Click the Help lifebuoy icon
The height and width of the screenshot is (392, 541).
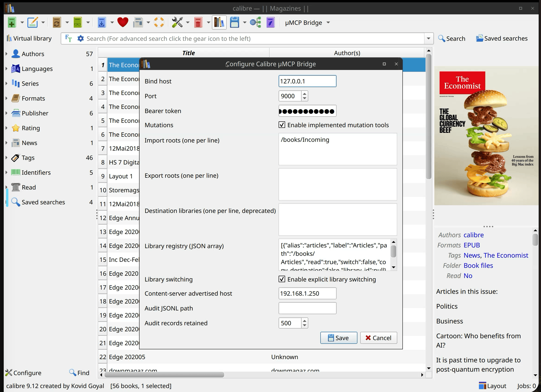point(159,23)
